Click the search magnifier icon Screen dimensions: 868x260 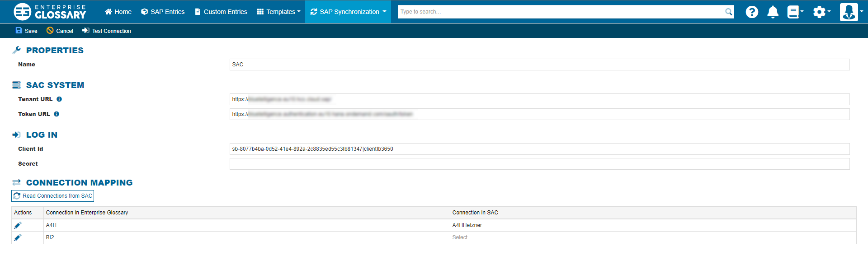(728, 12)
